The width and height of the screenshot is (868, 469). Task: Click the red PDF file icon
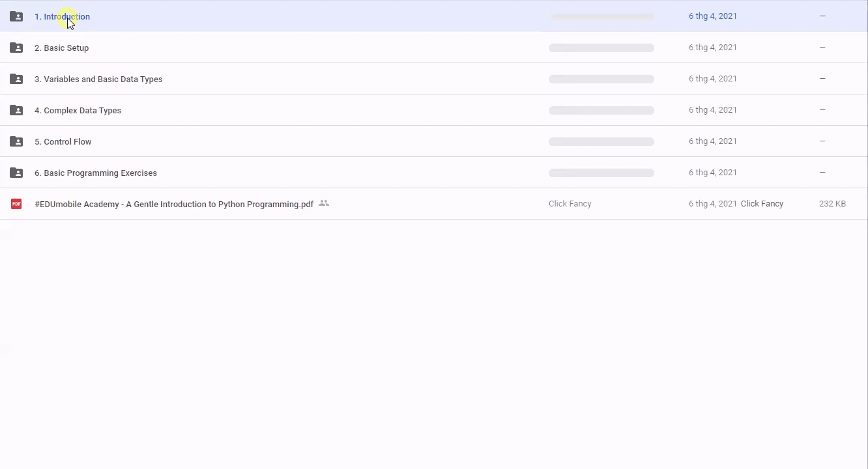16,204
